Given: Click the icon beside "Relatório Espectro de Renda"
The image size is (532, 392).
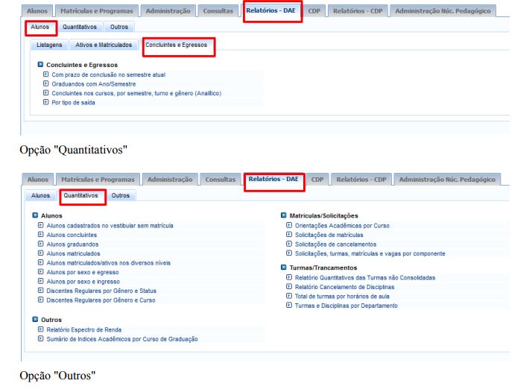Looking at the screenshot, I should coord(40,329).
